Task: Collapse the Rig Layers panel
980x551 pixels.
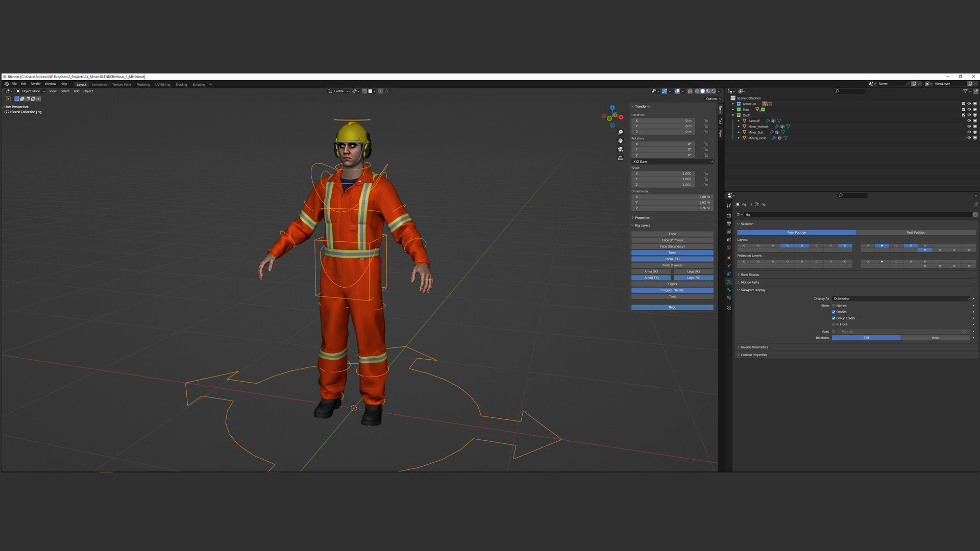Action: (642, 226)
